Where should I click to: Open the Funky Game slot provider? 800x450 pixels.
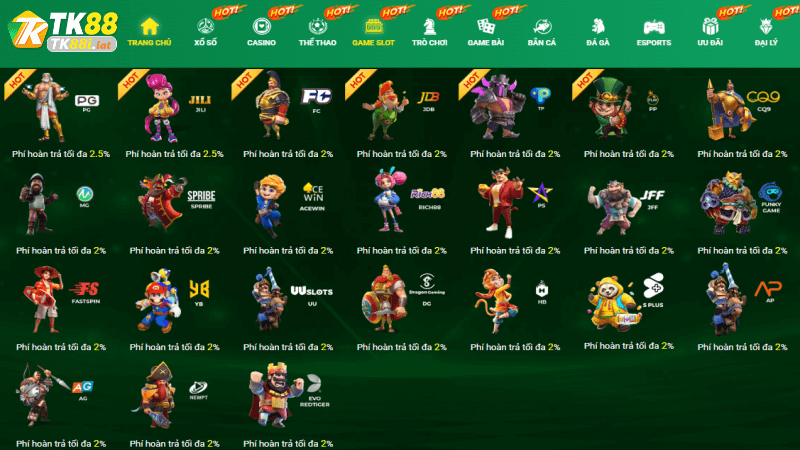coord(742,212)
